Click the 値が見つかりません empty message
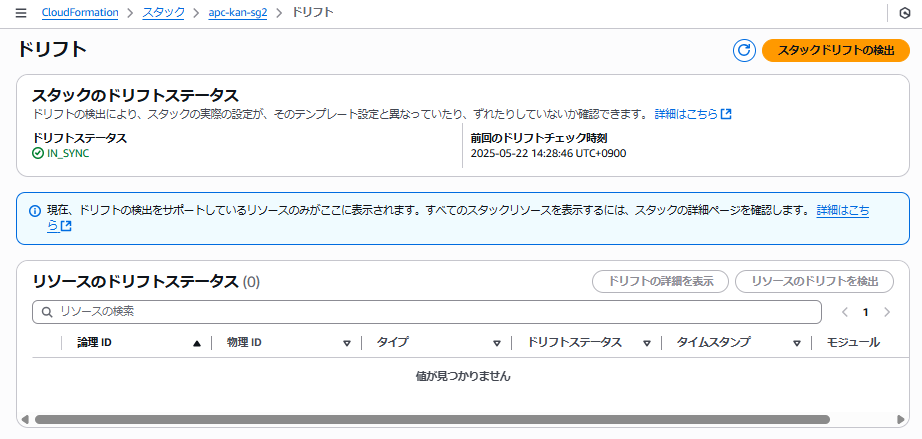Screen dimensions: 922x439 coord(463,376)
